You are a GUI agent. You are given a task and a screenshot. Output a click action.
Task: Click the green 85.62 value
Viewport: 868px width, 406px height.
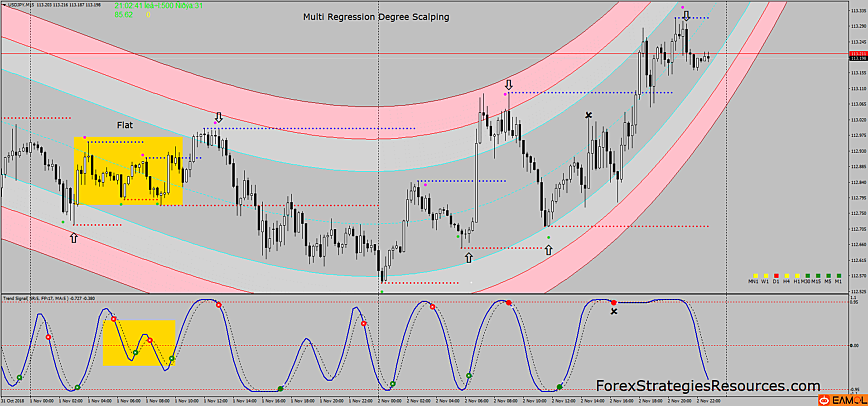[x=124, y=14]
